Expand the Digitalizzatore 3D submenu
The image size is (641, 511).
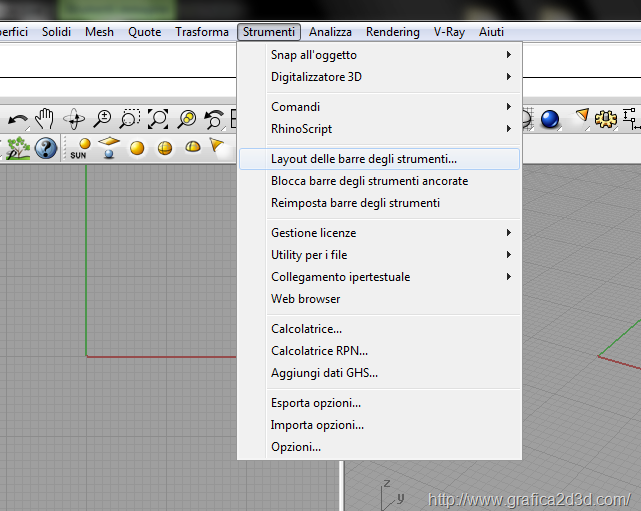pos(379,77)
